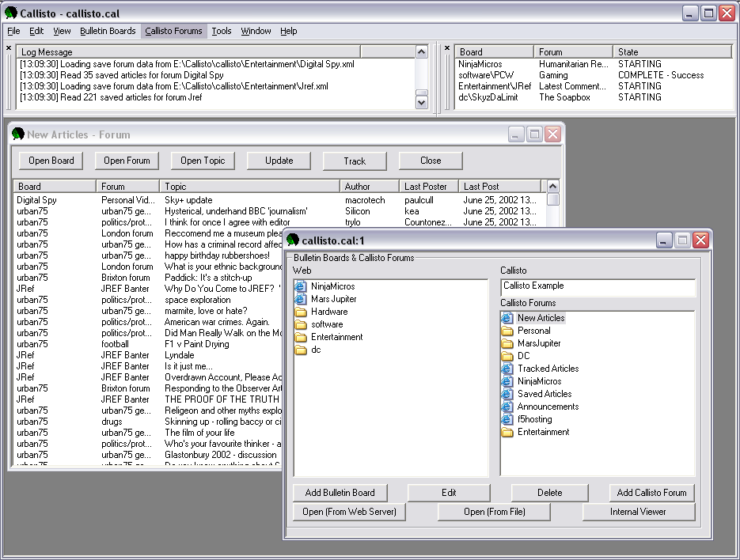The image size is (740, 560).
Task: Select the 'COMPLETE - Success' state entry
Action: pos(661,75)
